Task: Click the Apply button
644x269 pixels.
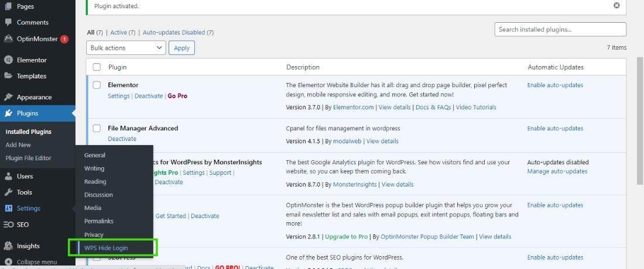Action: tap(181, 47)
